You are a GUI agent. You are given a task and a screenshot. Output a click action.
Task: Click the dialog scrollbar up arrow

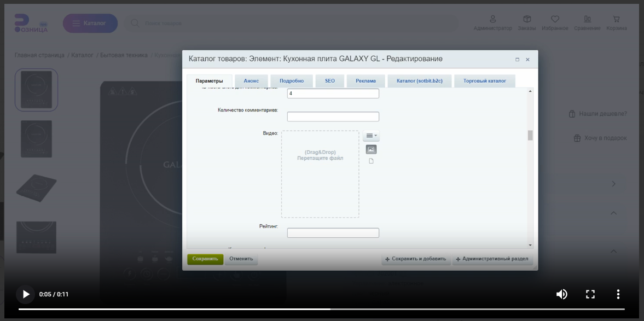[x=530, y=91]
